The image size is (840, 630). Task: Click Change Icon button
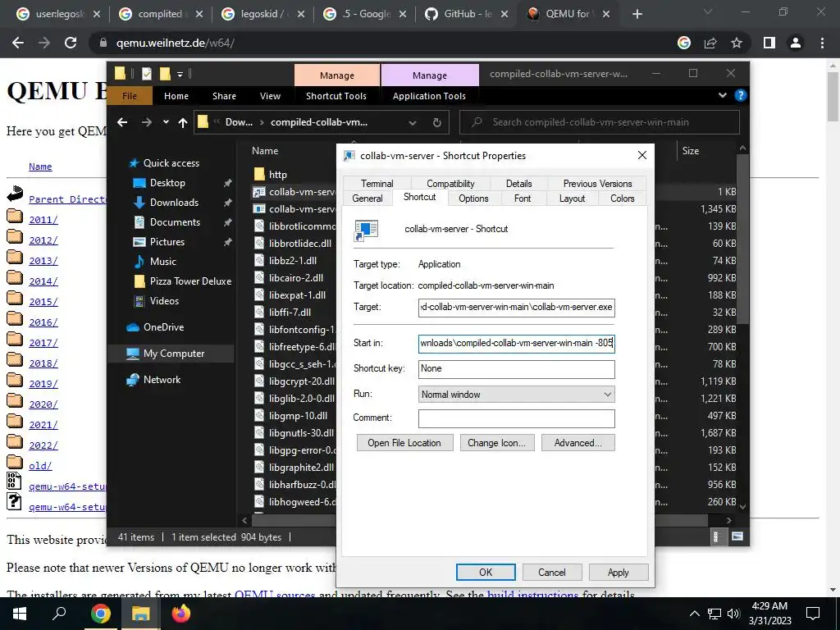496,443
